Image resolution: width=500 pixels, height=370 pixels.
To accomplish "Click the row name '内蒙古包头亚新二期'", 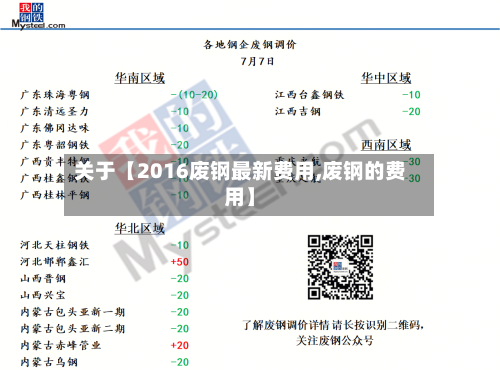I will [73, 329].
